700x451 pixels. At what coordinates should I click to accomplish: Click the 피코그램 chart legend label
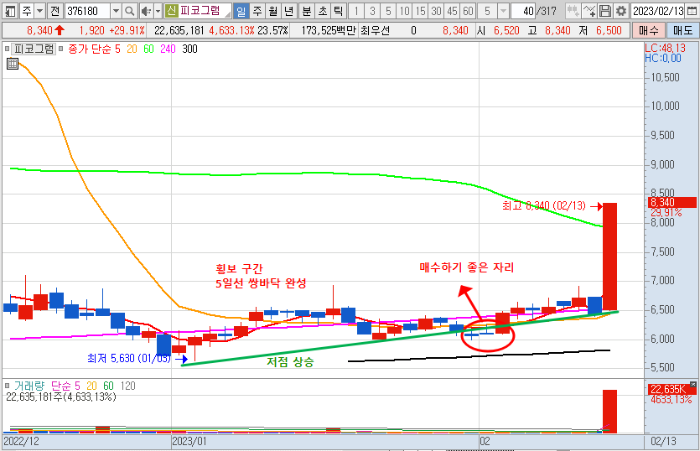(34, 49)
